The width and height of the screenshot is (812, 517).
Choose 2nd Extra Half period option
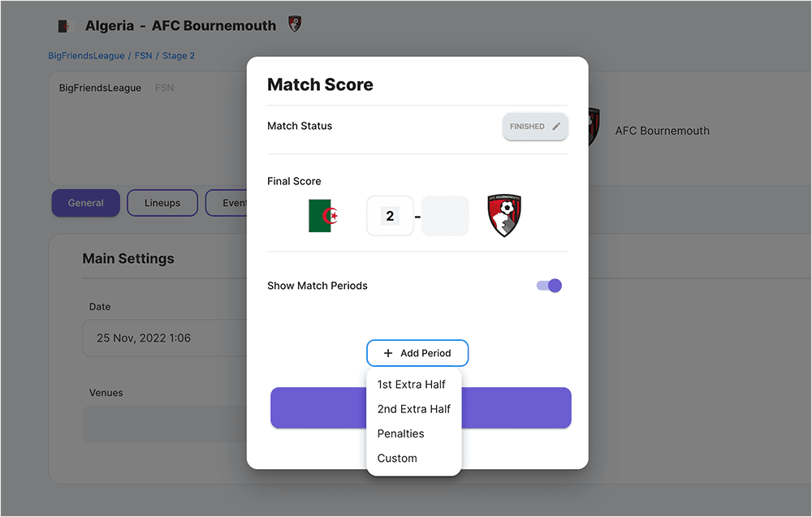(414, 409)
